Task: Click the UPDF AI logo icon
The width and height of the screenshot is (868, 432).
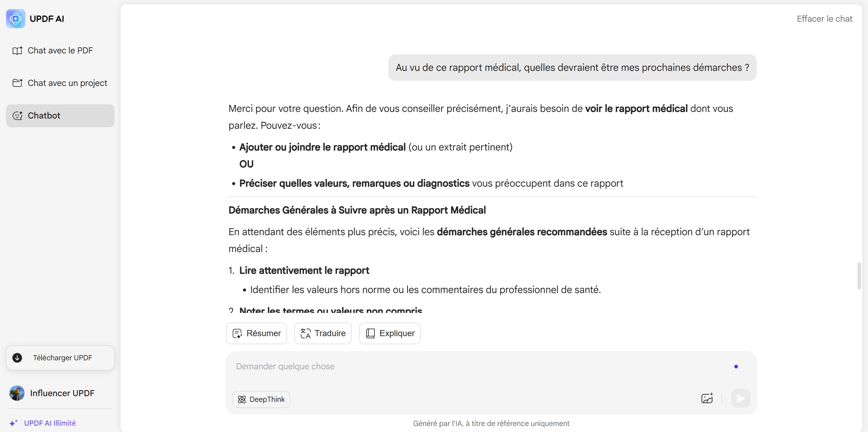Action: pos(15,18)
